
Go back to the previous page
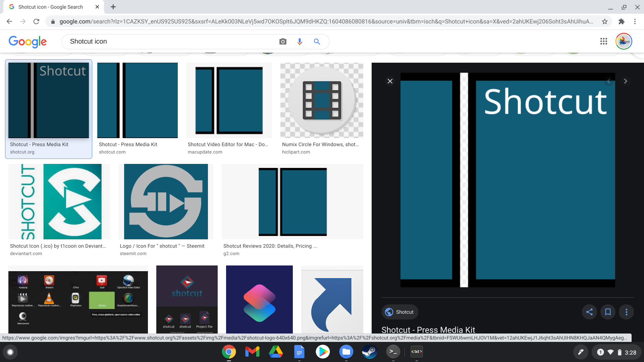point(9,21)
